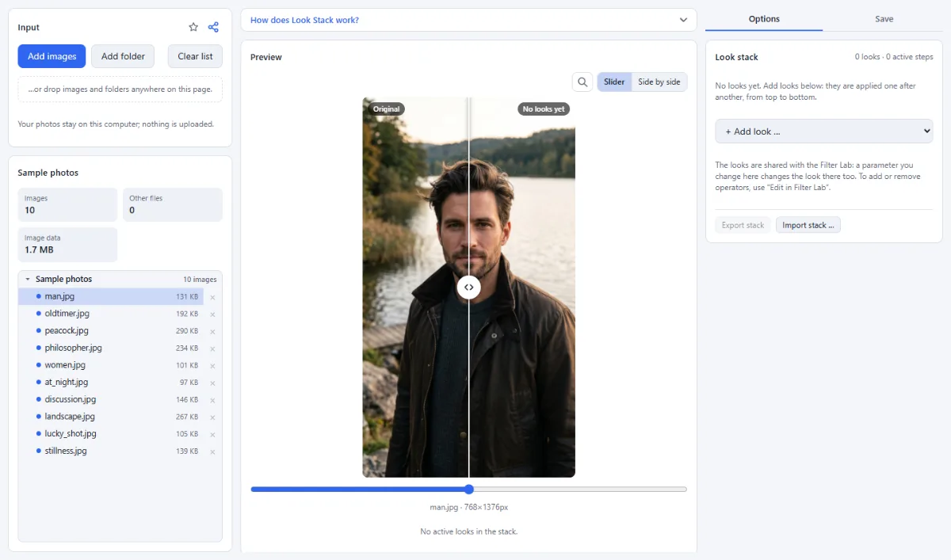Click the Export stack button
This screenshot has height=560, width=951.
(743, 225)
